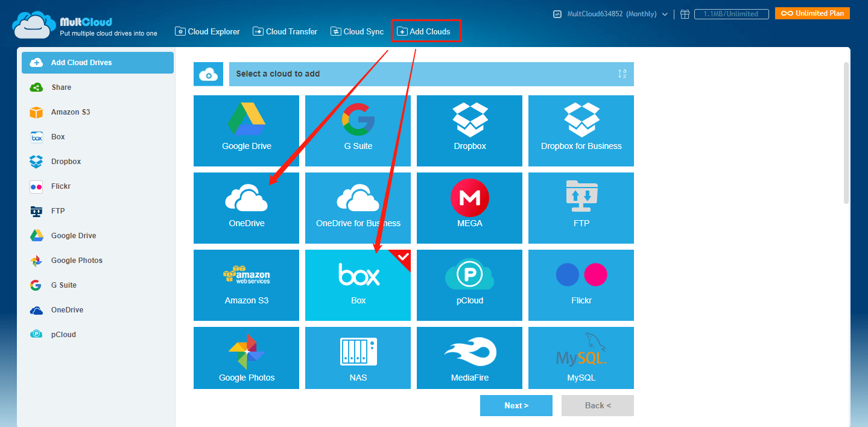The height and width of the screenshot is (427, 868).
Task: Select the MySQL cloud tile
Action: click(581, 358)
